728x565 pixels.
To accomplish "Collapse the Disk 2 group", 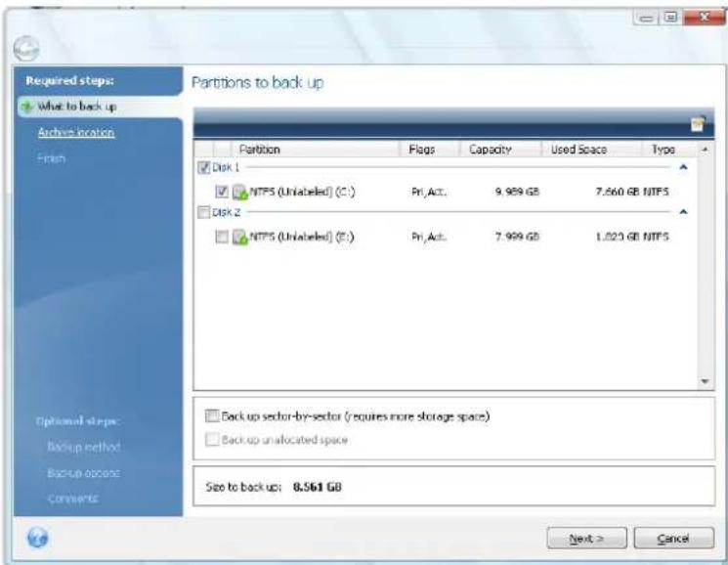I will point(683,212).
